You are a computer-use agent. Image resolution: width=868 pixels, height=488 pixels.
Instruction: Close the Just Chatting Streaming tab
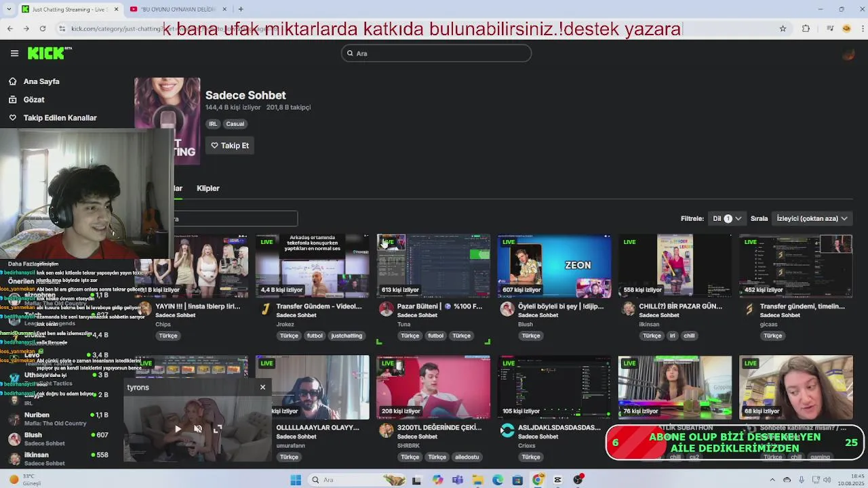[117, 9]
